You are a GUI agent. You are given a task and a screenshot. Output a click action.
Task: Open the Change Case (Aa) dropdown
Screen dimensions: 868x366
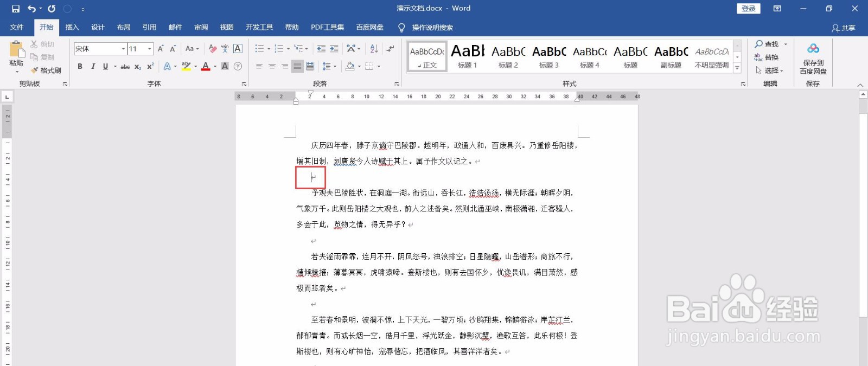click(x=192, y=49)
